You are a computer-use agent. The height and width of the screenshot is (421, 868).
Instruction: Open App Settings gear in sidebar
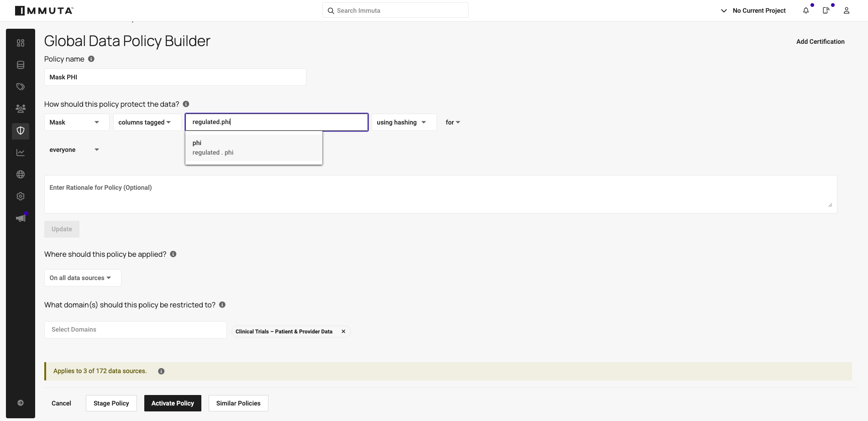click(21, 196)
